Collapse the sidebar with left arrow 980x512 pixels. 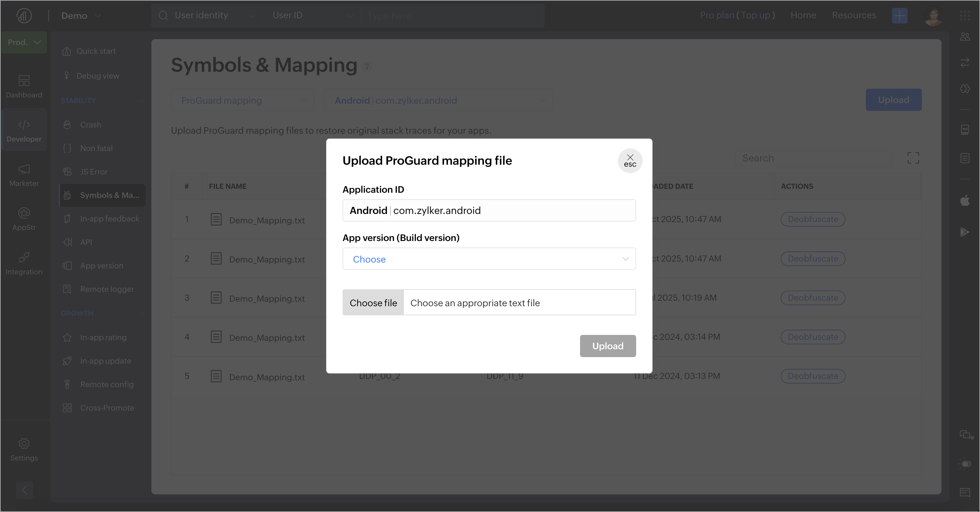click(x=24, y=489)
